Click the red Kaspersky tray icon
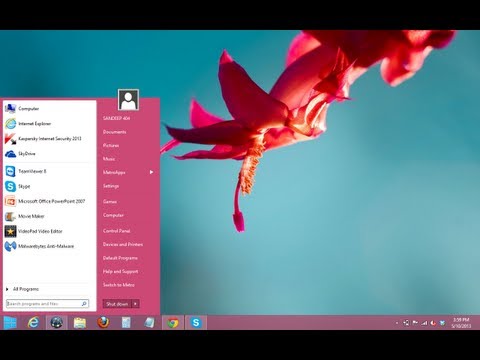 pyautogui.click(x=433, y=323)
